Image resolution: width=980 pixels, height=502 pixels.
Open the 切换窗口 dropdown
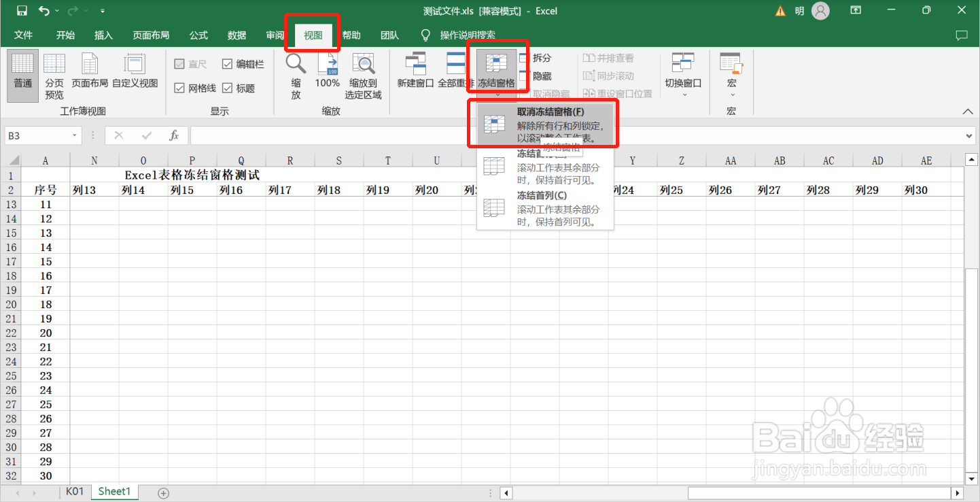[683, 73]
